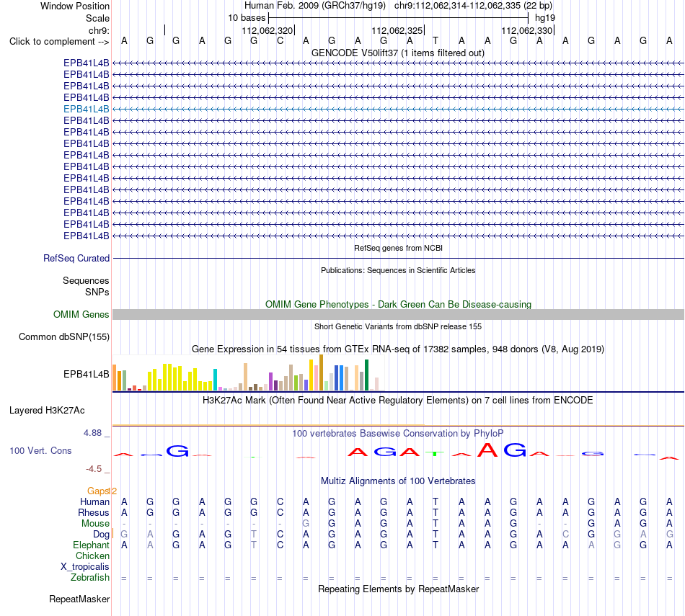This screenshot has height=616, width=685.
Task: Click the gray OMIM Genes bar
Action: click(x=398, y=314)
